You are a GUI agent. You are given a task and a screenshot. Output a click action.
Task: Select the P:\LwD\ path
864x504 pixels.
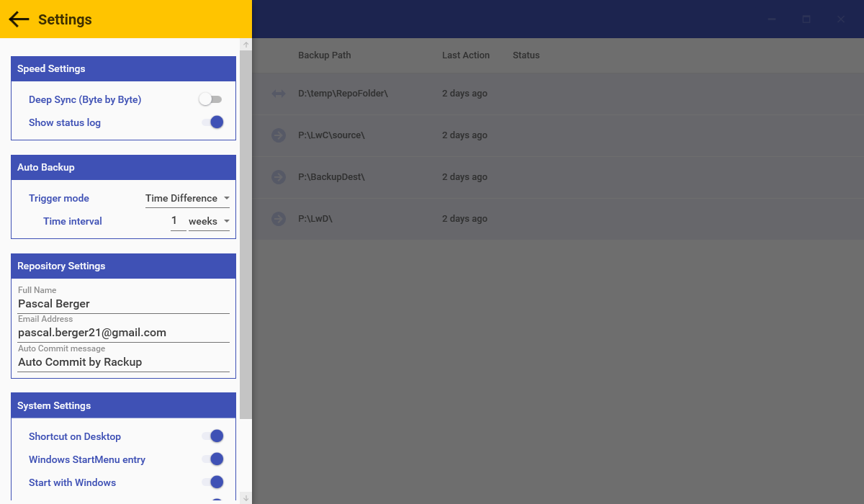click(315, 219)
